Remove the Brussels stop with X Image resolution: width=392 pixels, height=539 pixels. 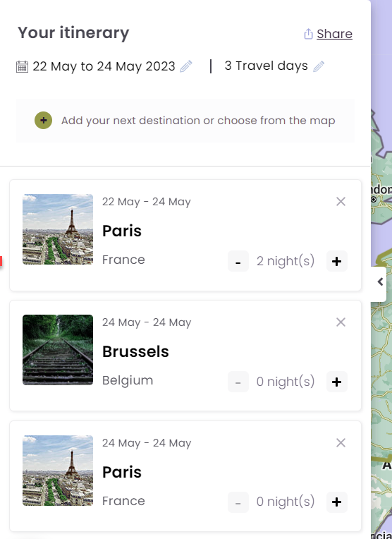[x=341, y=322]
